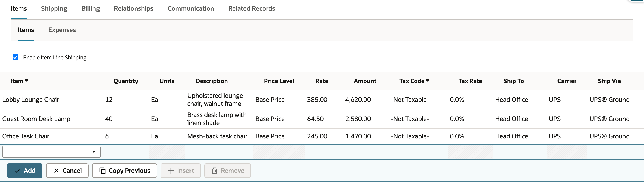Screen dimensions: 644x184
Task: Click the Add line button
Action: [x=25, y=171]
